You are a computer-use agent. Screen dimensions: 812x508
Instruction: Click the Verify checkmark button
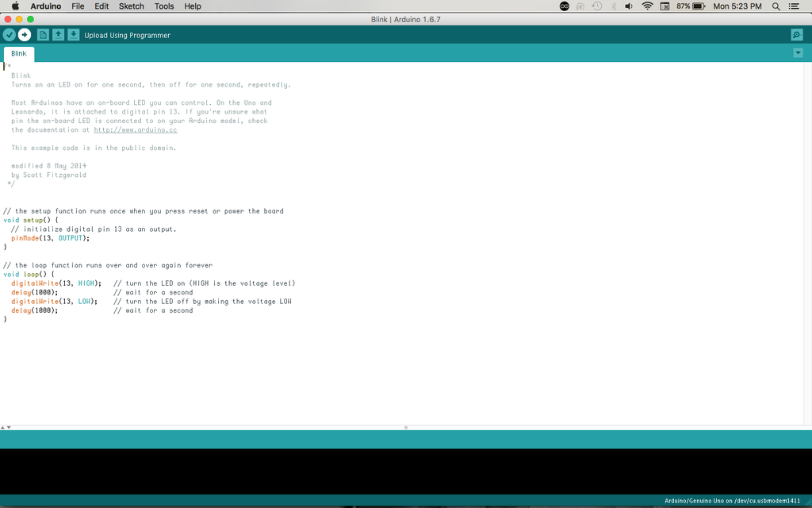10,35
